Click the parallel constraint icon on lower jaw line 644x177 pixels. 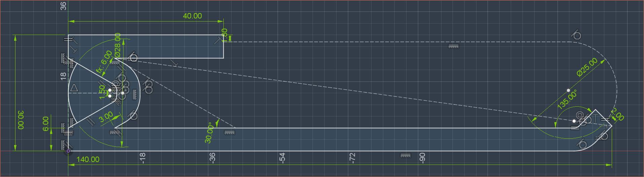click(x=91, y=121)
